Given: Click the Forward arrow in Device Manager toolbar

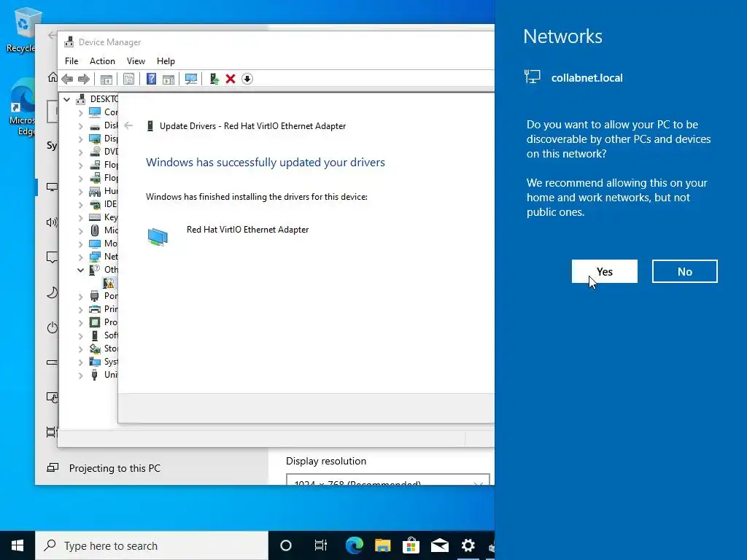Looking at the screenshot, I should (83, 79).
